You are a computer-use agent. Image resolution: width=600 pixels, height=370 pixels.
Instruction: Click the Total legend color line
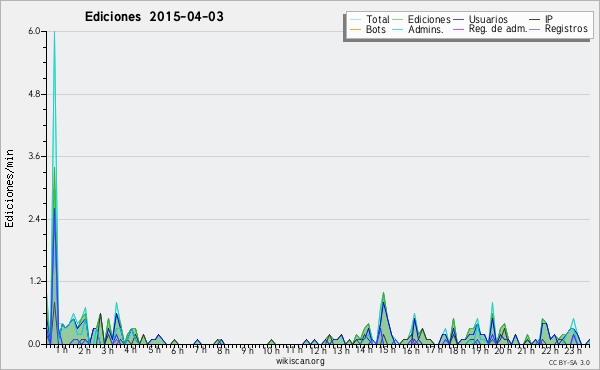[355, 20]
